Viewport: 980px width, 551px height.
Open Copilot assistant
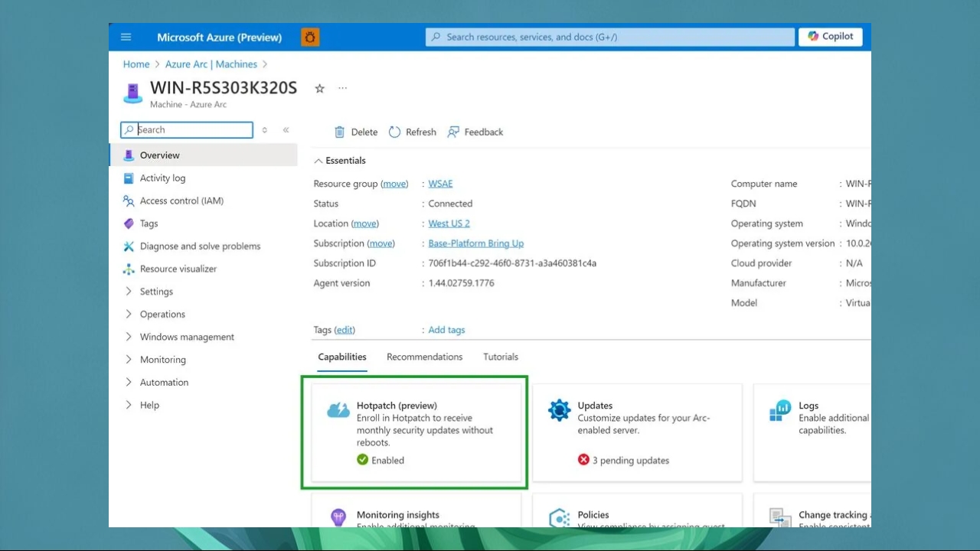pos(831,37)
